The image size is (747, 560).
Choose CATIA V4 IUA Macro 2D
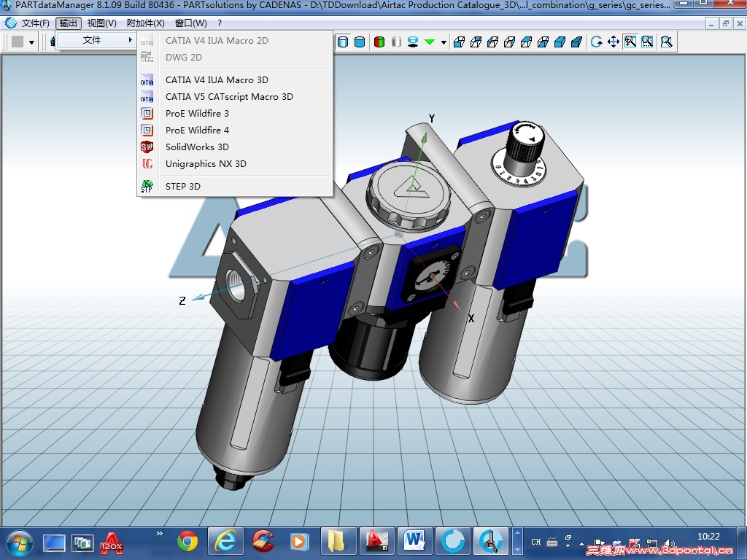[236, 41]
